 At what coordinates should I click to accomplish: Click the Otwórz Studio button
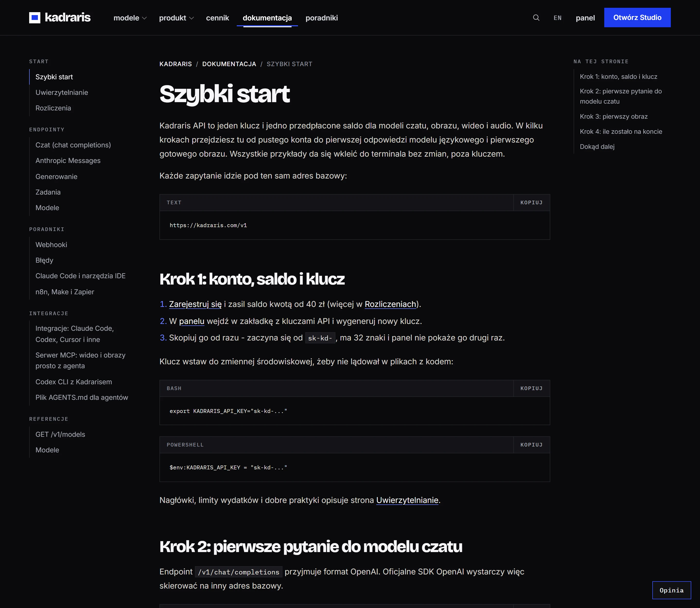tap(637, 18)
